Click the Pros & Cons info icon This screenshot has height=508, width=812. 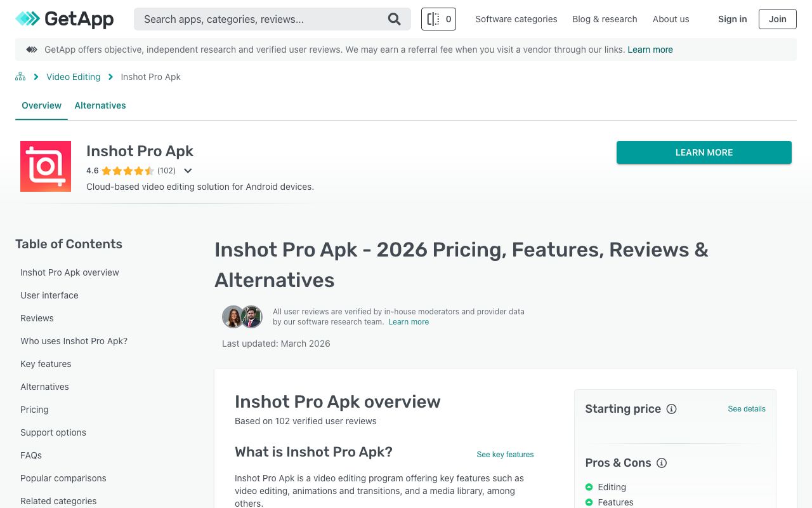tap(662, 463)
